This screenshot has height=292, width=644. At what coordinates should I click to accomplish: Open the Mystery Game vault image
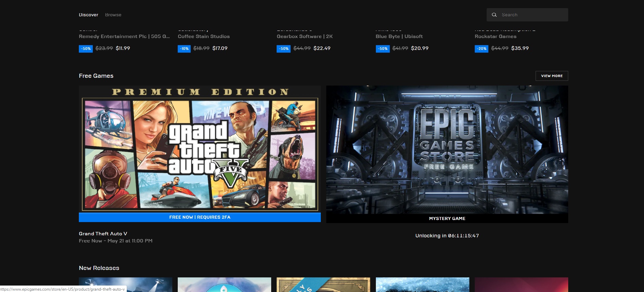pos(447,150)
